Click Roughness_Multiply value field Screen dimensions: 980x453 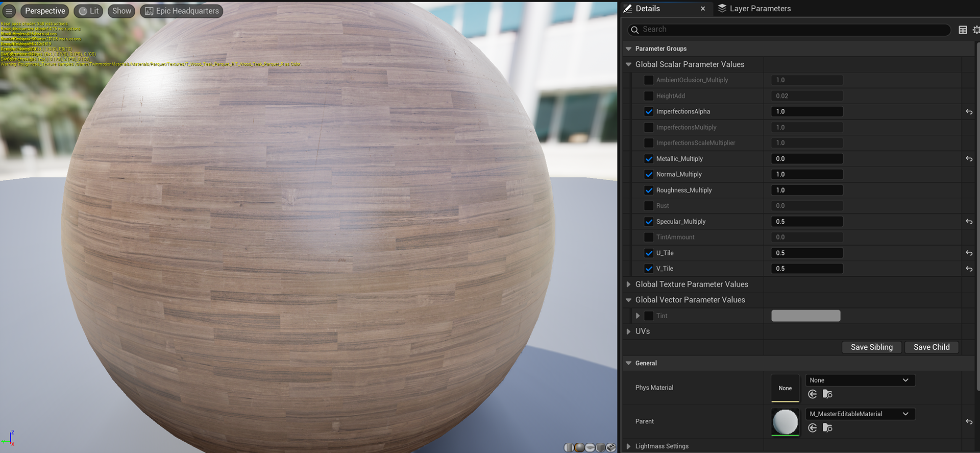point(807,190)
